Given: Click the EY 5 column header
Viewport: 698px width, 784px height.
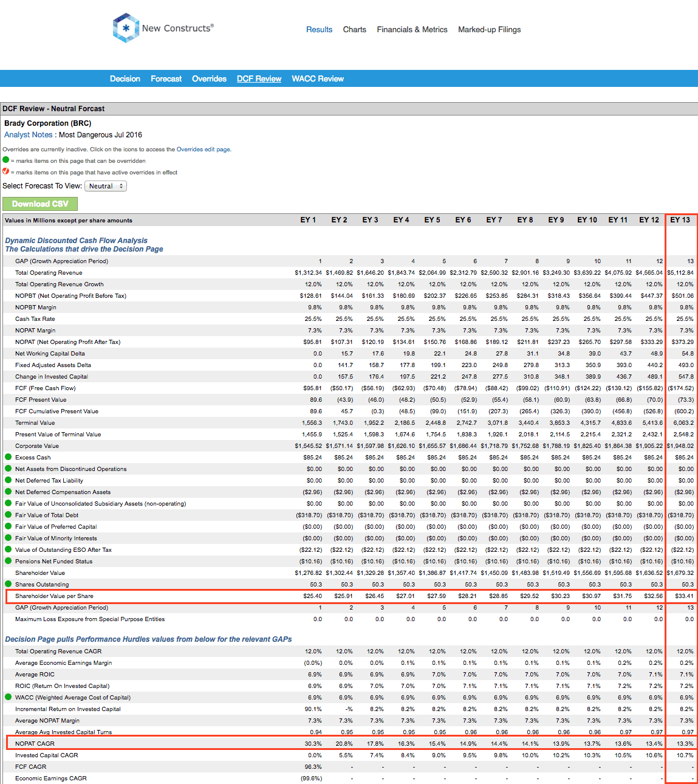Looking at the screenshot, I should [x=433, y=220].
